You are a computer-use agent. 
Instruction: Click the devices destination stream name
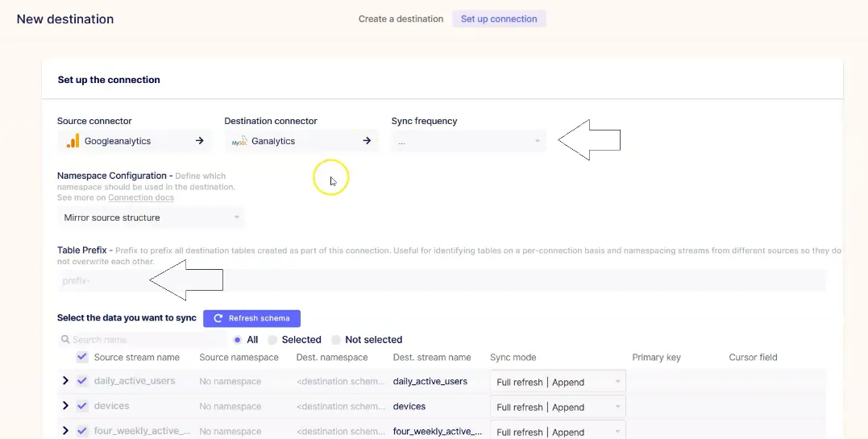coord(409,406)
